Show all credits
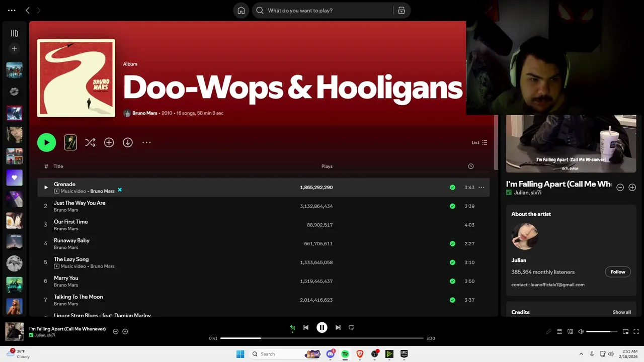 pyautogui.click(x=622, y=312)
